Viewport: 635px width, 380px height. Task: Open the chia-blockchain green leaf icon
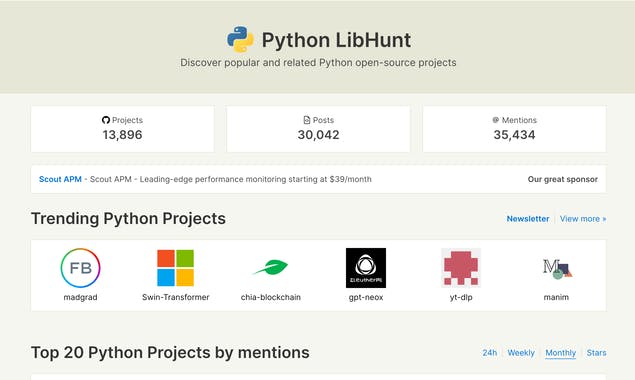click(x=271, y=267)
